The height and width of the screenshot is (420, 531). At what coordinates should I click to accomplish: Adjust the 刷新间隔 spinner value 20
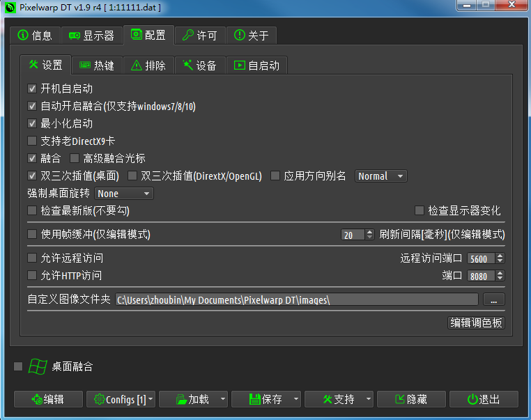(353, 235)
